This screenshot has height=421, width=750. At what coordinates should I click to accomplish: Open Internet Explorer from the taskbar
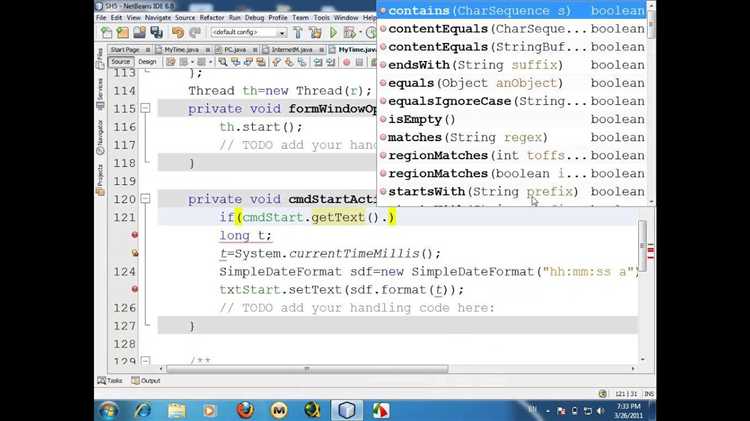tap(143, 410)
